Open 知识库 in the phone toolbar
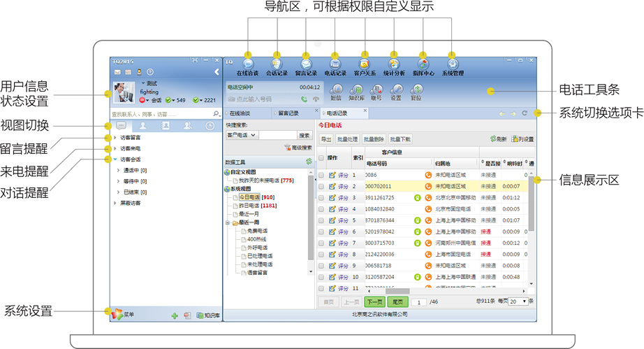 [x=356, y=92]
